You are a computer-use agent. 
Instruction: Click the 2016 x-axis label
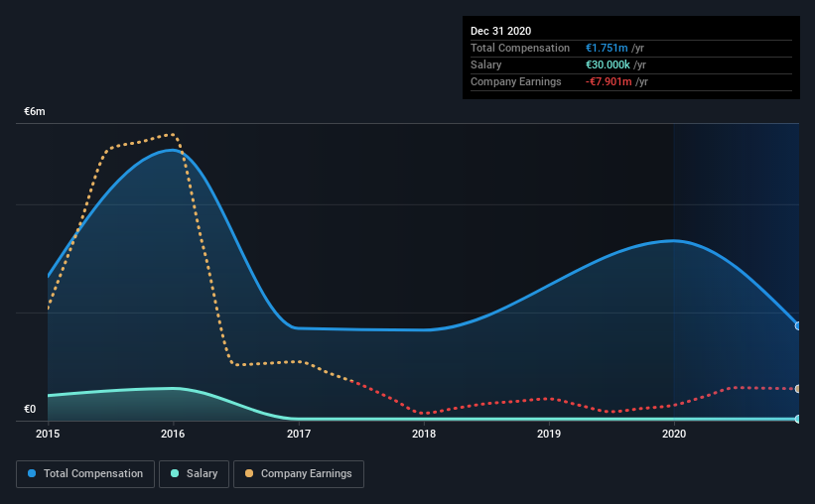pyautogui.click(x=173, y=434)
